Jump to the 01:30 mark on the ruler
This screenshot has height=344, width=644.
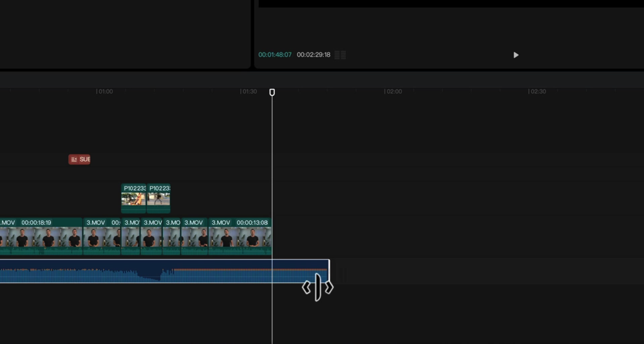click(249, 91)
